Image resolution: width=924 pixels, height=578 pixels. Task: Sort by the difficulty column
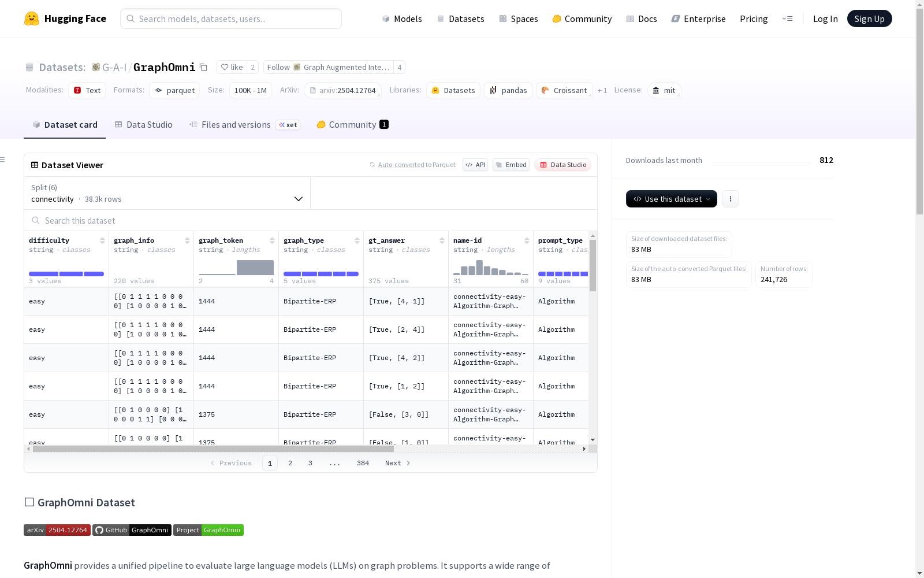[102, 240]
